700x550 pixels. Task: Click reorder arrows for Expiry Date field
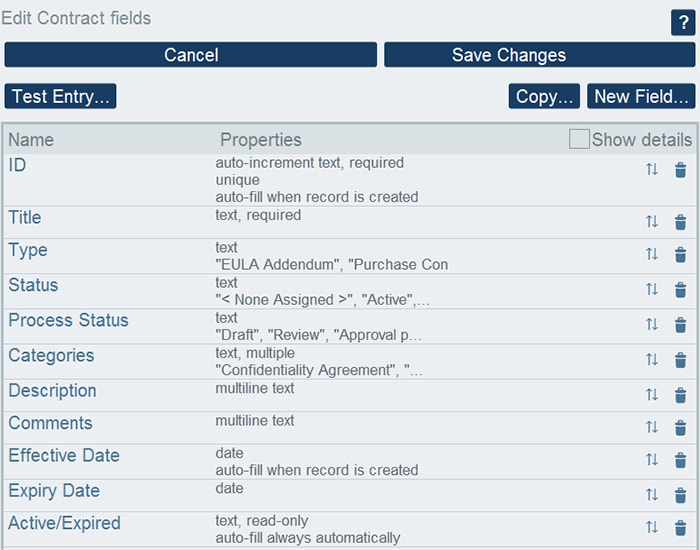pos(652,494)
